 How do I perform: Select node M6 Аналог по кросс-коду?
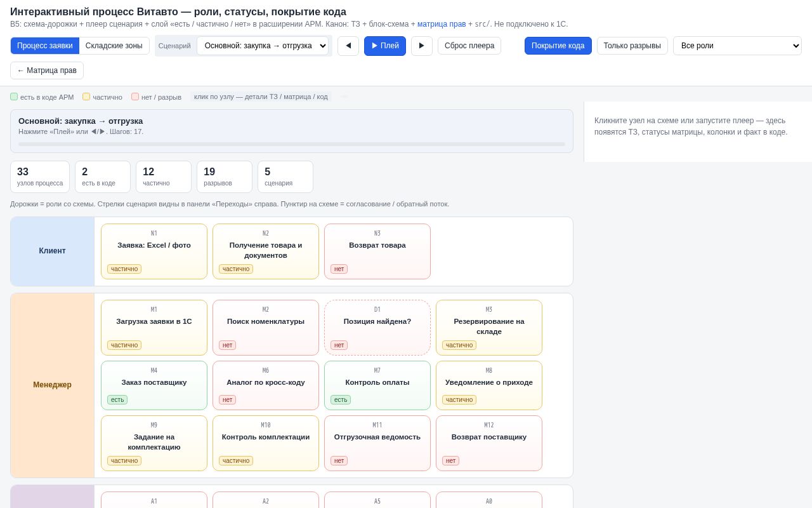point(266,385)
